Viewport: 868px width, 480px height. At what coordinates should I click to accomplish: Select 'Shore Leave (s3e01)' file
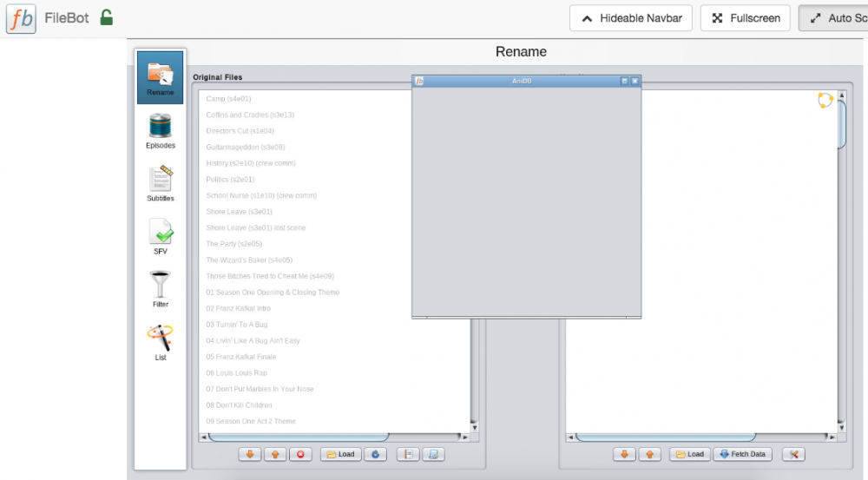(x=240, y=211)
